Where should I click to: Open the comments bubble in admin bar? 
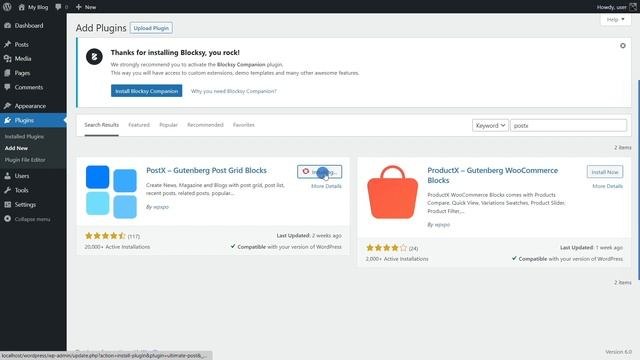point(58,7)
